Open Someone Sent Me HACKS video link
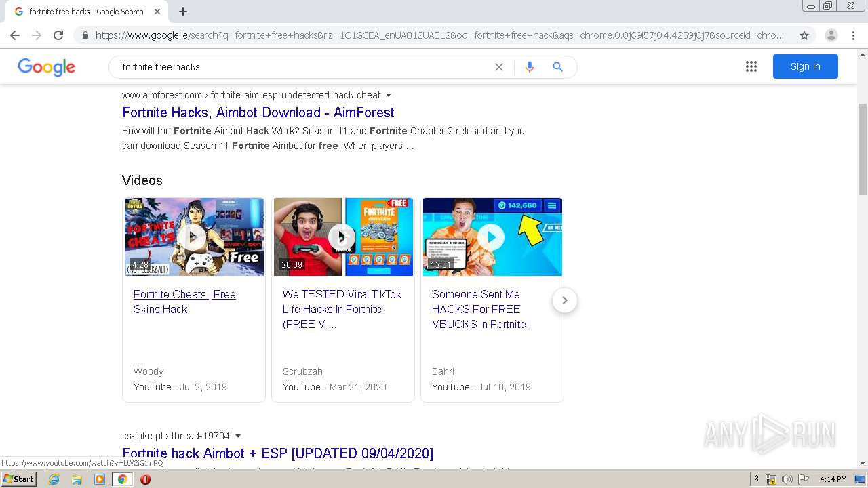The image size is (868, 488). pos(480,309)
